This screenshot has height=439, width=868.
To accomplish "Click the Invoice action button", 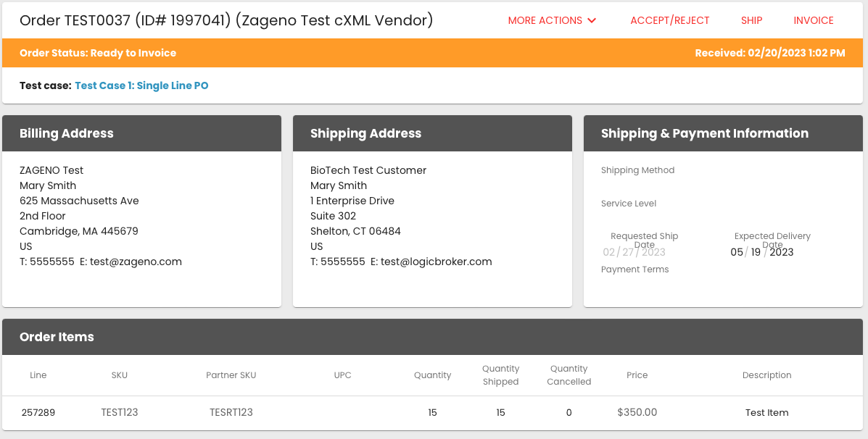I will pyautogui.click(x=814, y=20).
